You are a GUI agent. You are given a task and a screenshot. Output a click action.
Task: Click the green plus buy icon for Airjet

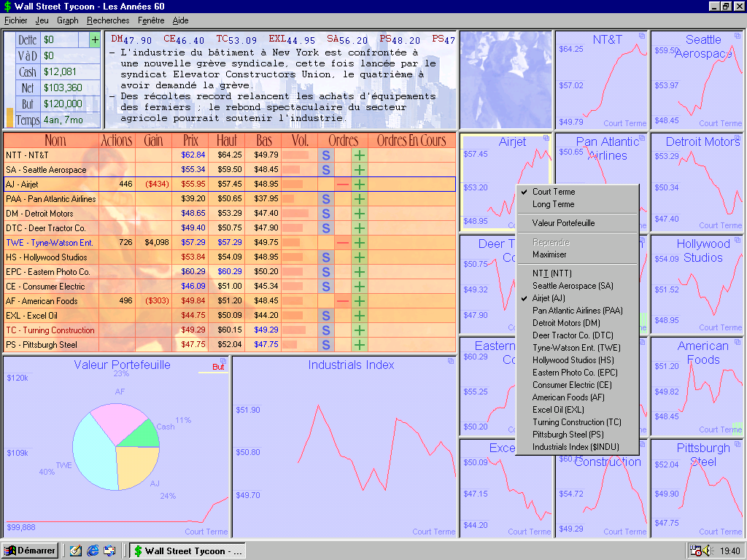pos(360,184)
